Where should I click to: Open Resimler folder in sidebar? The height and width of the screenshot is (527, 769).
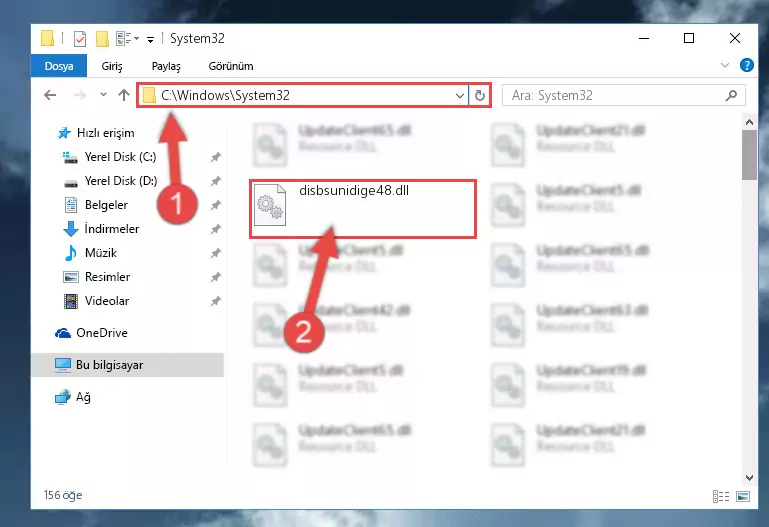coord(97,277)
